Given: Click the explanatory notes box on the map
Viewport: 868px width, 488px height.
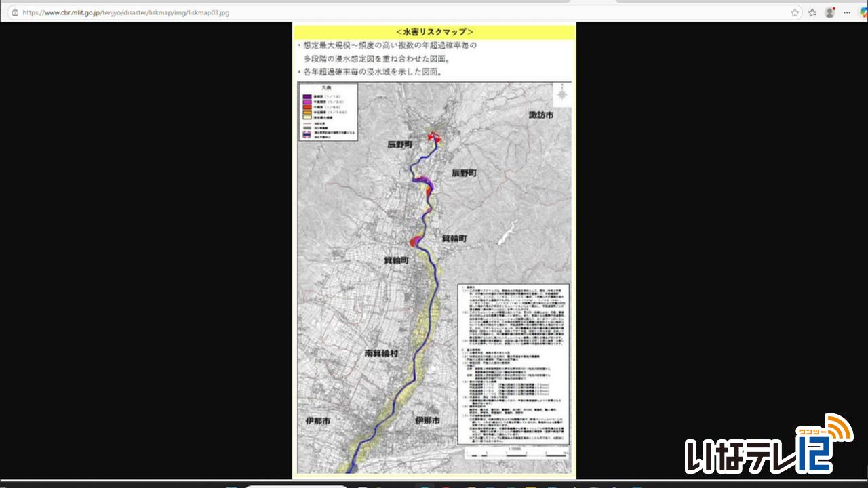Looking at the screenshot, I should tap(513, 363).
